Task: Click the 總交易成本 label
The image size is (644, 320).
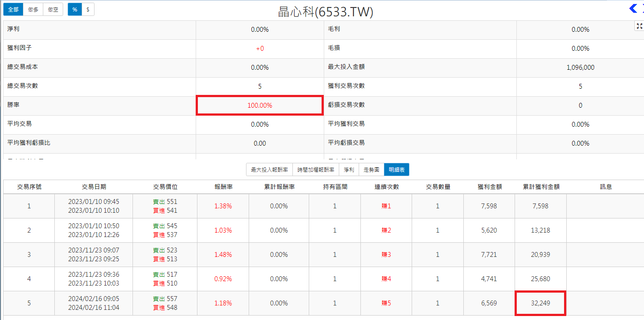Action: 23,67
